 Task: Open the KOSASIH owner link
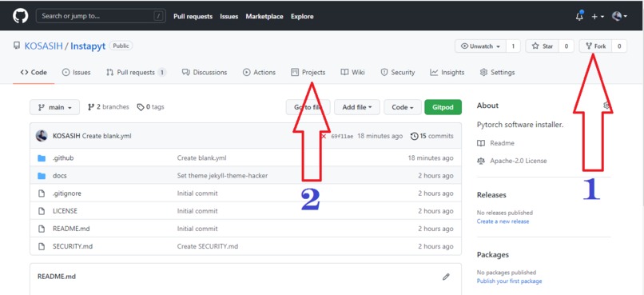point(43,46)
